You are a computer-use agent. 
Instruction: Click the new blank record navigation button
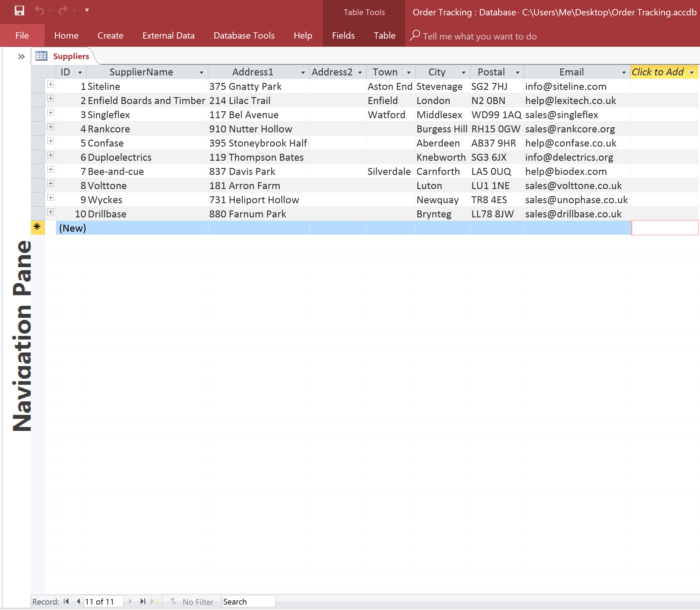coord(155,602)
